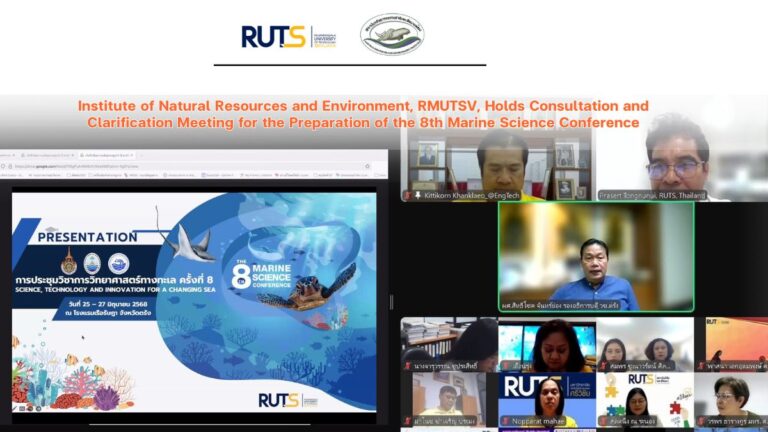Viewport: 768px width, 432px height.
Task: Switch to the middle browser tab
Action: pyautogui.click(x=48, y=155)
